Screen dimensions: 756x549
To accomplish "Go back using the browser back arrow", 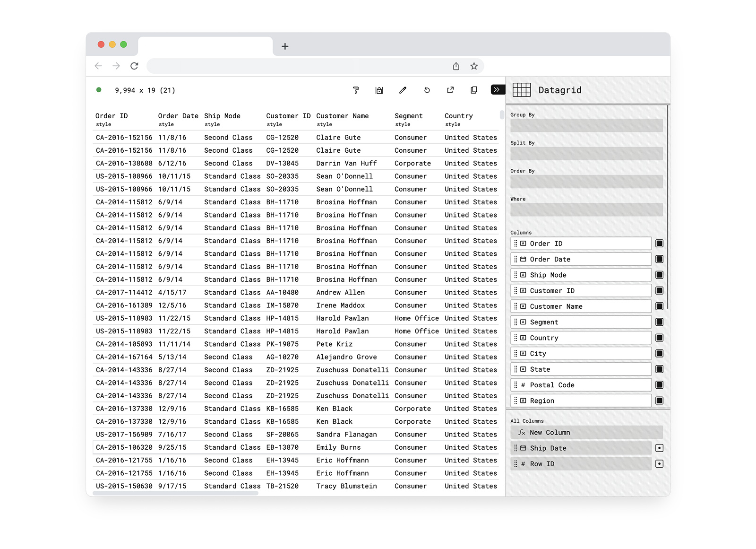I will 98,66.
